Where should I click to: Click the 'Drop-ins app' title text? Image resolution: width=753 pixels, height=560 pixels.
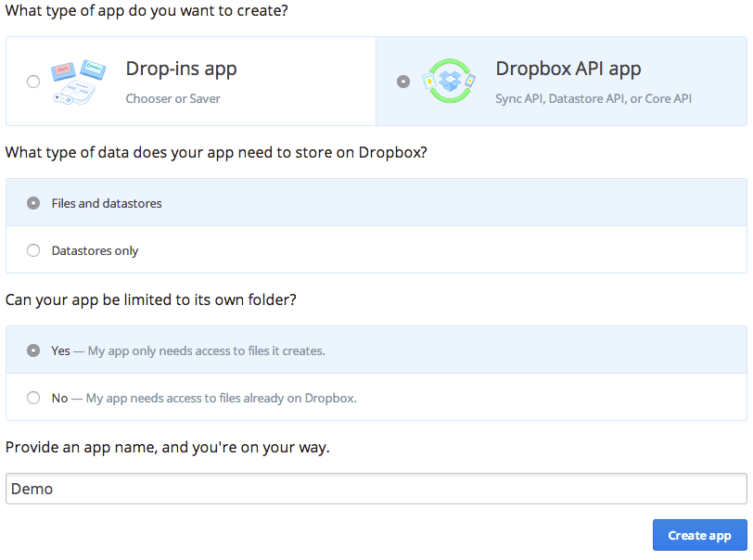(181, 69)
